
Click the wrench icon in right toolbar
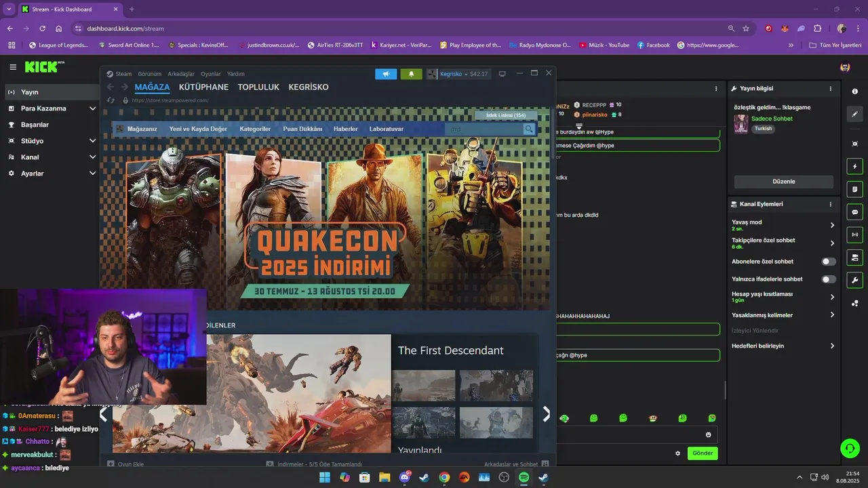tap(854, 281)
